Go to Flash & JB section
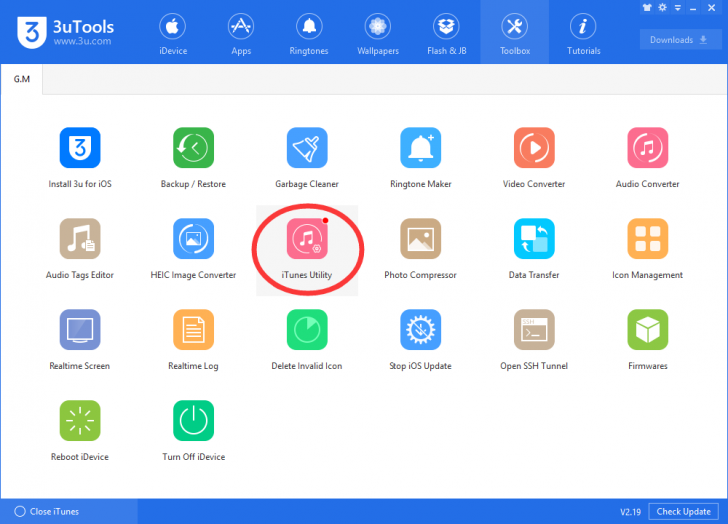 coord(446,33)
